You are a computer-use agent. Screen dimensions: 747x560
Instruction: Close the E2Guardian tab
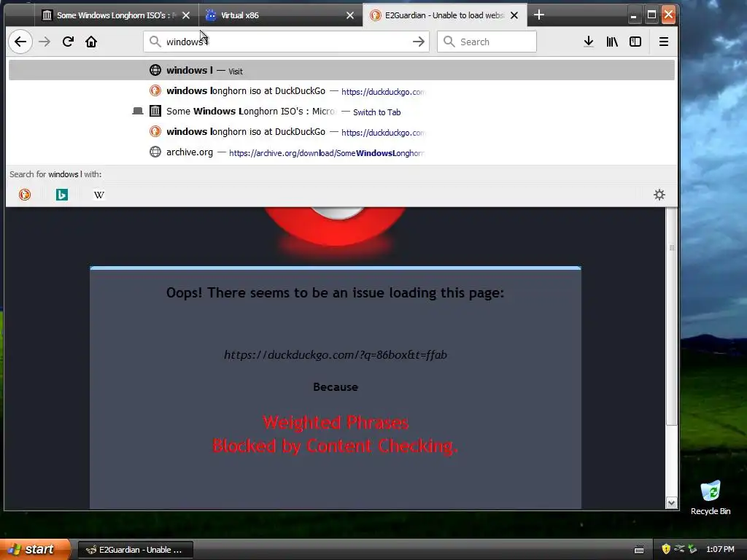coord(514,16)
